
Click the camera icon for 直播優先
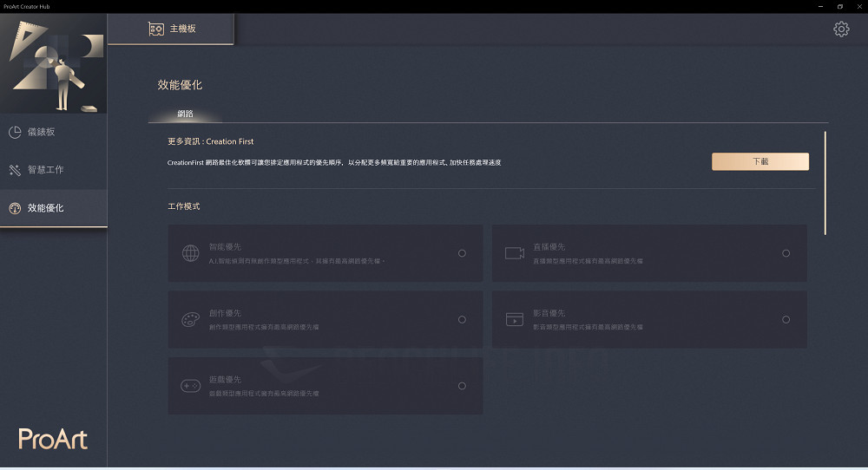tap(514, 253)
